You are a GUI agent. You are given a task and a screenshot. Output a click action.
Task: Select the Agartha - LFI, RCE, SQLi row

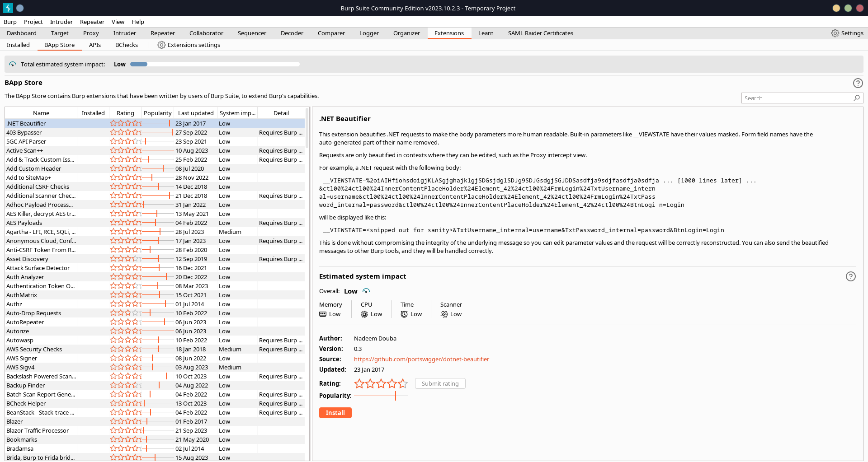click(x=155, y=232)
